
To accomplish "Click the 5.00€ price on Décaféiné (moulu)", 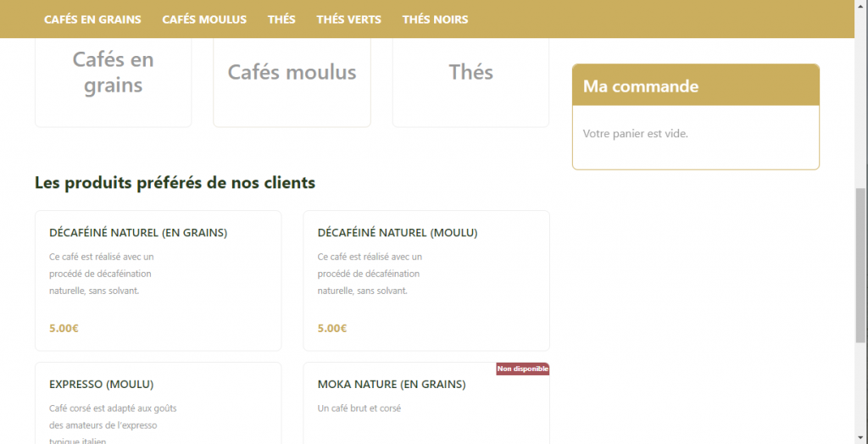I will tap(331, 328).
